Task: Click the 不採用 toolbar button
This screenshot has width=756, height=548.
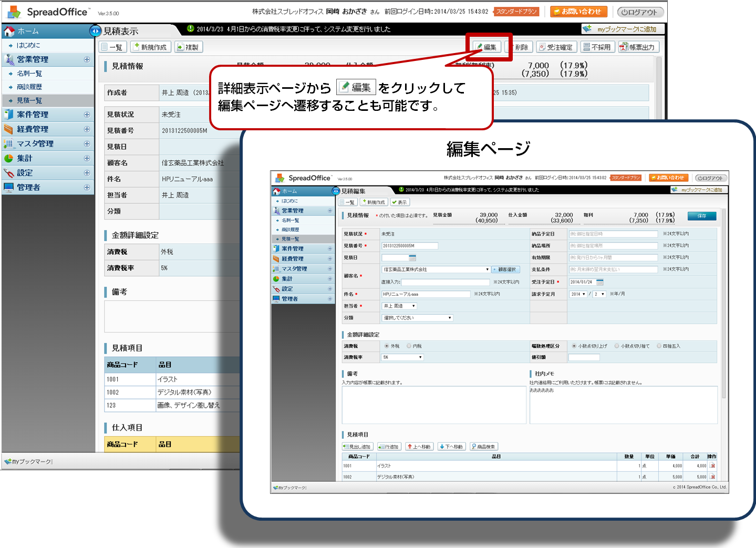Action: point(597,47)
